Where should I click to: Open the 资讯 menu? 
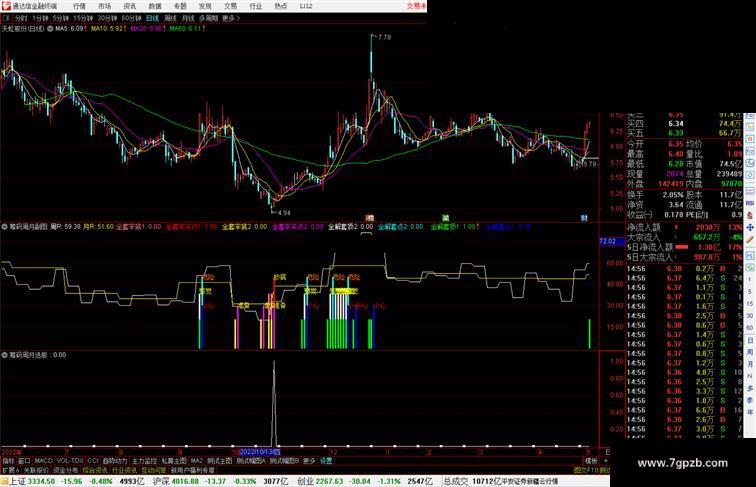tap(129, 6)
